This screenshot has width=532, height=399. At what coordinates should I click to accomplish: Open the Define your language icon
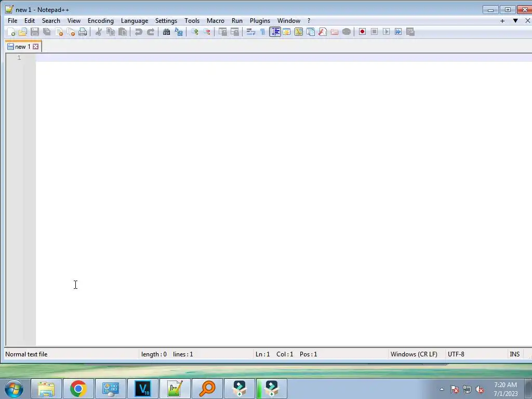287,32
